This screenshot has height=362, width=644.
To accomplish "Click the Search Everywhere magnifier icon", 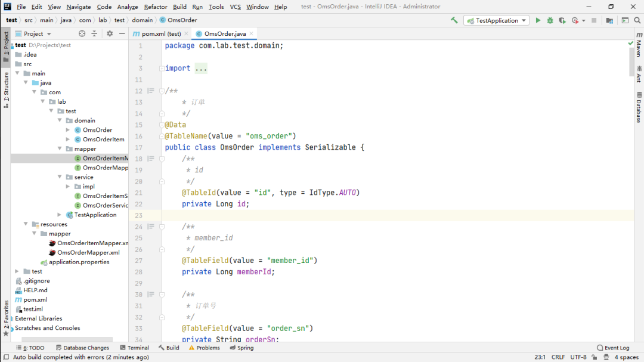I will 636,20.
